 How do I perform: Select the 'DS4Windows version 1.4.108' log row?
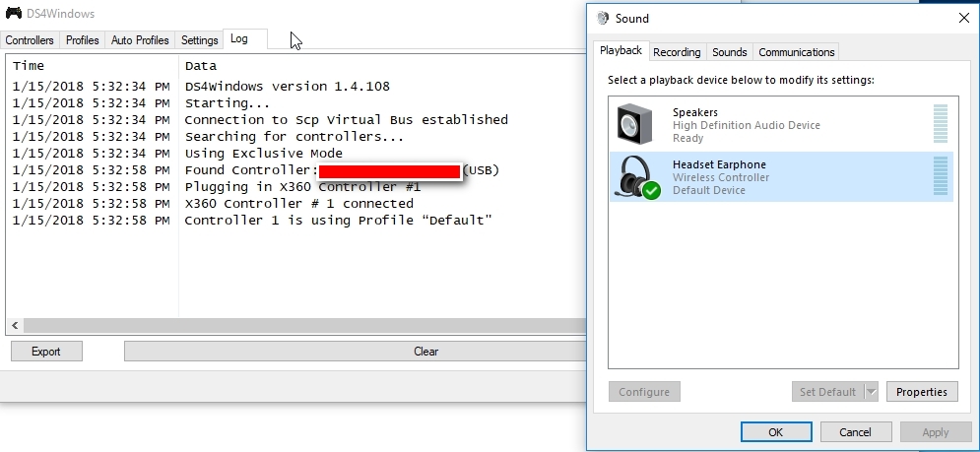pos(296,87)
